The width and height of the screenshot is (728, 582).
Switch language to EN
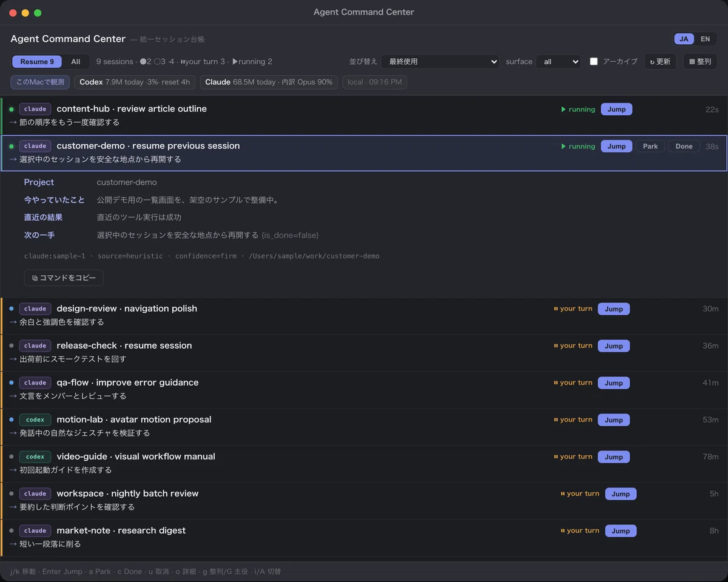[x=705, y=39]
